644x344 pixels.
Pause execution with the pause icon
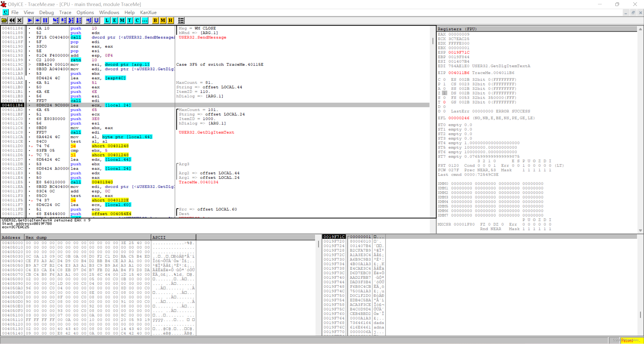[x=45, y=20]
